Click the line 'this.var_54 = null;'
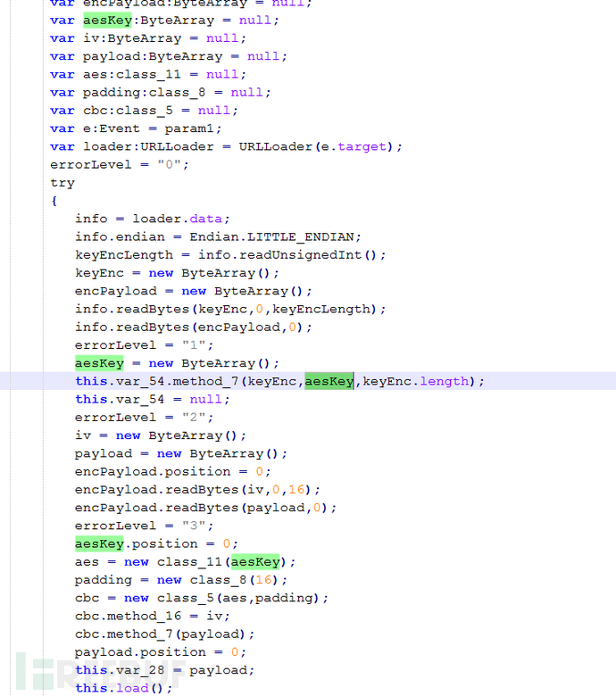This screenshot has width=616, height=696. point(153,400)
